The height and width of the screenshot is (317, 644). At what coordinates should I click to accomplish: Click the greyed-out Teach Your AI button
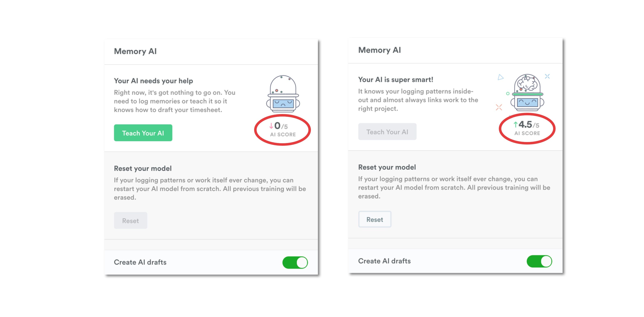(387, 132)
